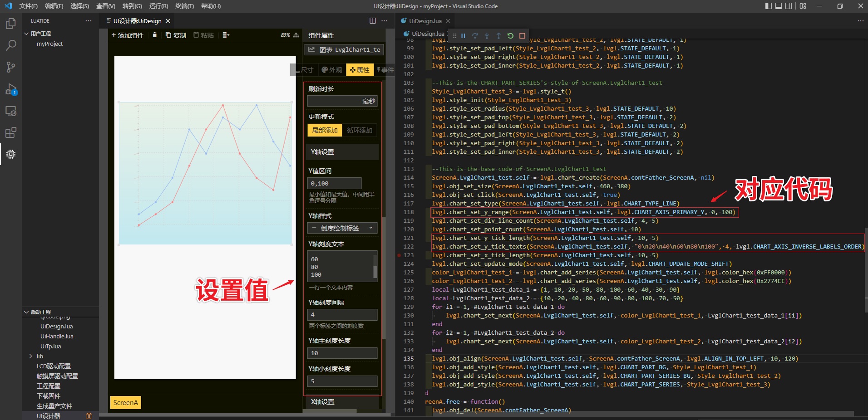The height and width of the screenshot is (420, 868).
Task: Split the UI designer editor to the right
Action: pos(373,21)
